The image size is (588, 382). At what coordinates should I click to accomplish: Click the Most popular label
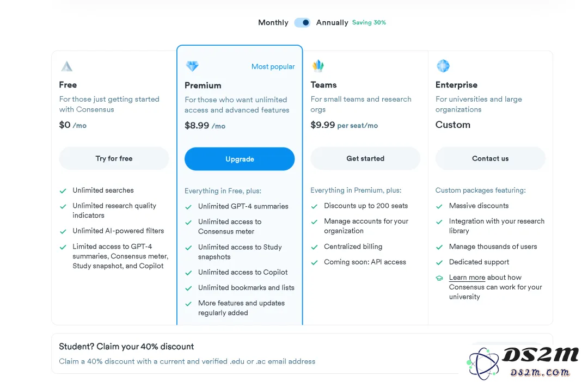[273, 67]
